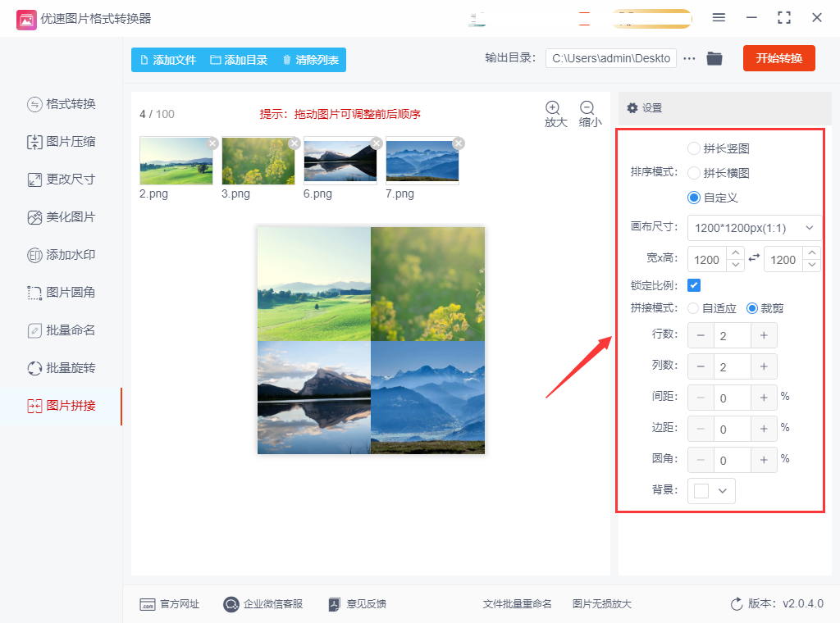840x623 pixels.
Task: Decrease 列数 column count with minus
Action: (x=701, y=366)
